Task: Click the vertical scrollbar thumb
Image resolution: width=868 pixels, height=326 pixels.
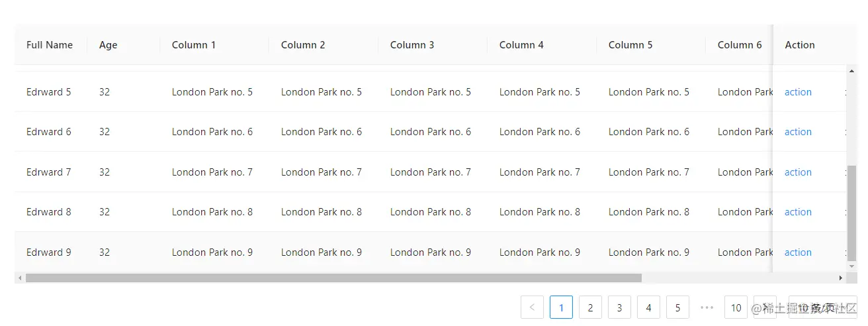Action: [852, 212]
